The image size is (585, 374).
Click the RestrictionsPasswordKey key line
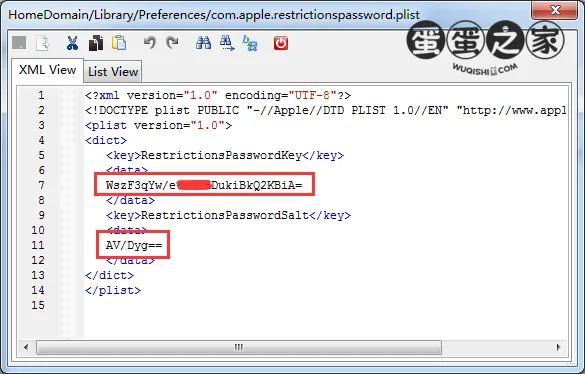(x=225, y=155)
